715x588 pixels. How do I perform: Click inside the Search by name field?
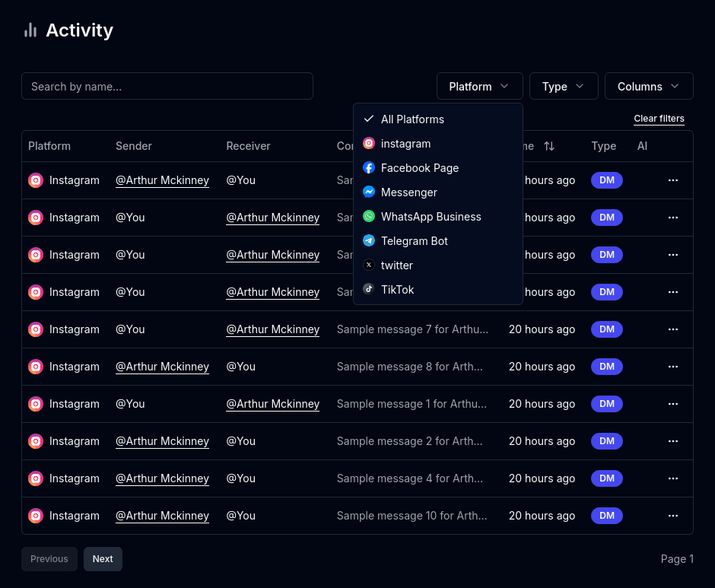coord(167,86)
